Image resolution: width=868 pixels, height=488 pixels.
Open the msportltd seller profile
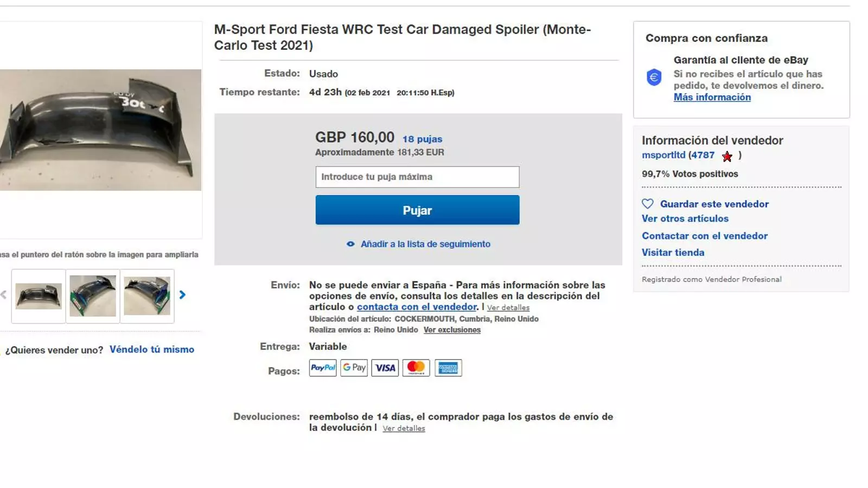point(663,155)
